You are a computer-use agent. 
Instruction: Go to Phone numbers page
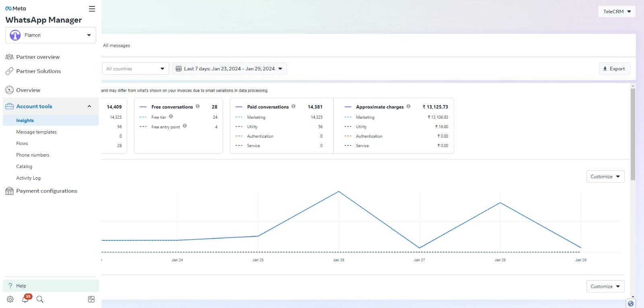[x=33, y=155]
